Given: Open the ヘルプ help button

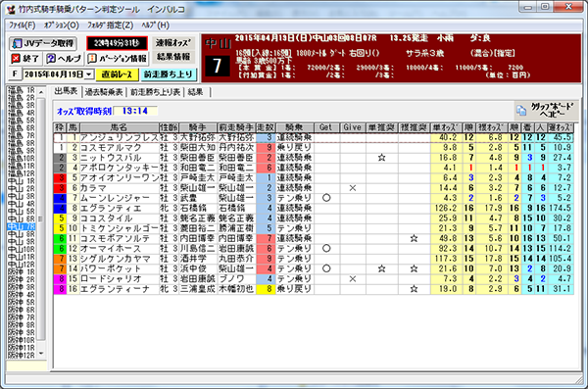Looking at the screenshot, I should pyautogui.click(x=64, y=59).
